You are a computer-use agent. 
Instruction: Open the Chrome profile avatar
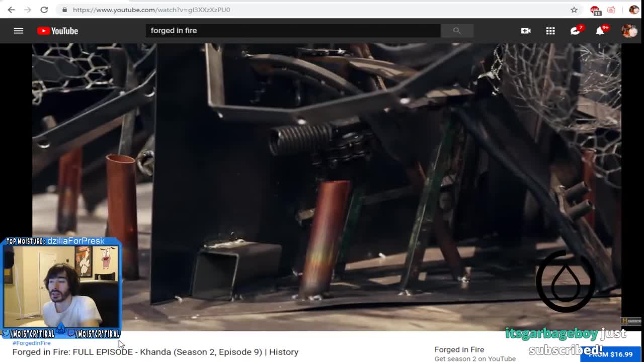(634, 10)
